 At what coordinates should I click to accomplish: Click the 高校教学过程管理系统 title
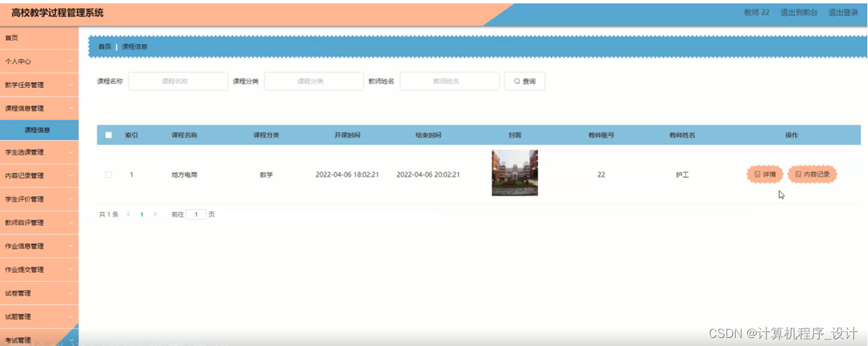pyautogui.click(x=58, y=13)
